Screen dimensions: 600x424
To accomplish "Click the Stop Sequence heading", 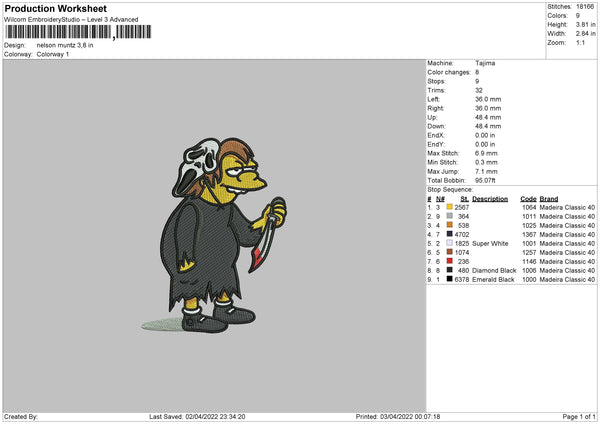I will (x=450, y=190).
